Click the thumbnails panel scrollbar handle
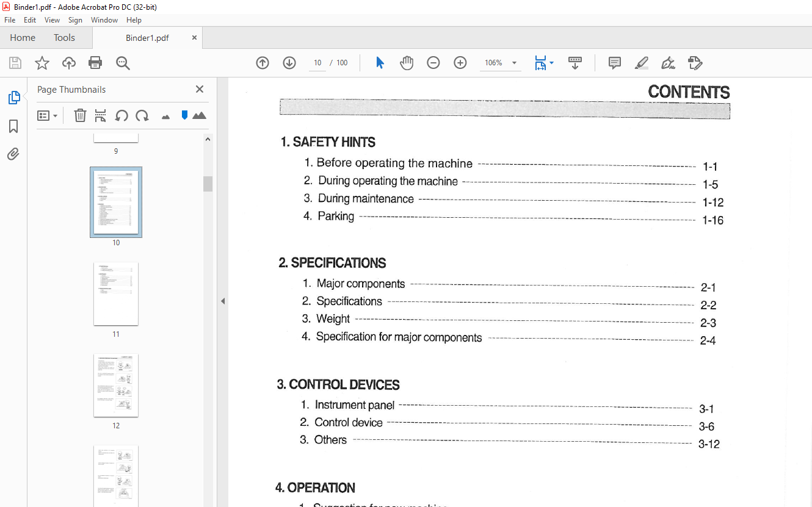The image size is (812, 507). [208, 184]
